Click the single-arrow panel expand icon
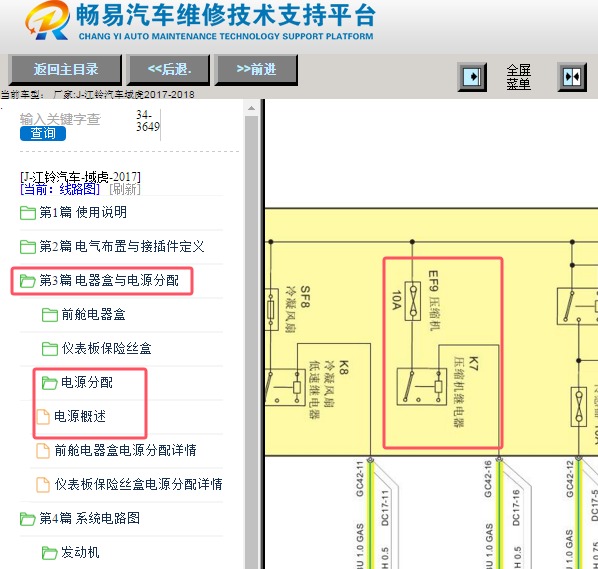The width and height of the screenshot is (598, 569). [472, 77]
